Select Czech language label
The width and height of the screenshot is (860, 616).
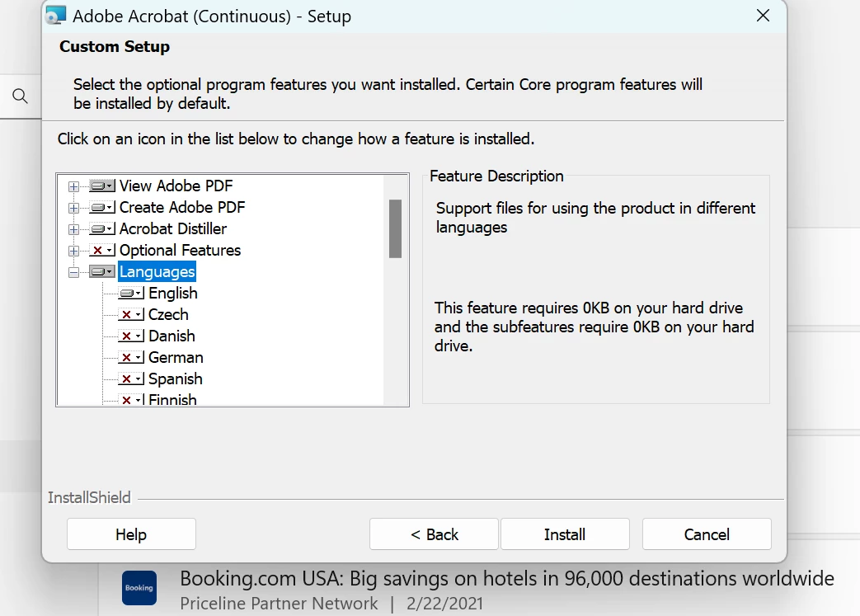[168, 314]
